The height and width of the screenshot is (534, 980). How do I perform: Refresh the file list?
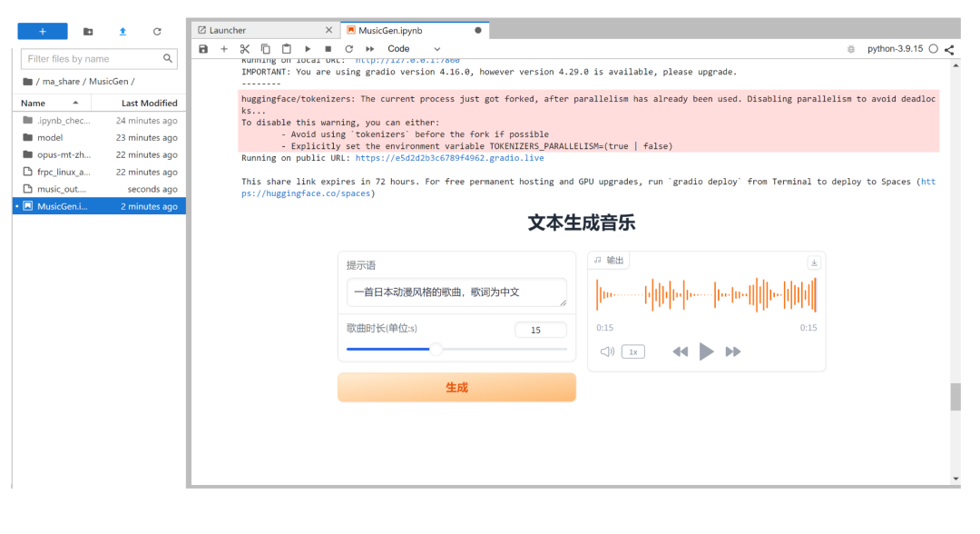tap(157, 31)
